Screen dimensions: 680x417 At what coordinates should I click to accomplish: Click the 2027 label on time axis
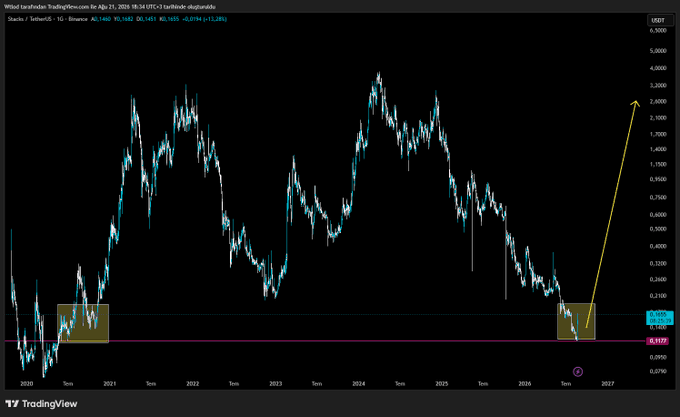tap(608, 384)
